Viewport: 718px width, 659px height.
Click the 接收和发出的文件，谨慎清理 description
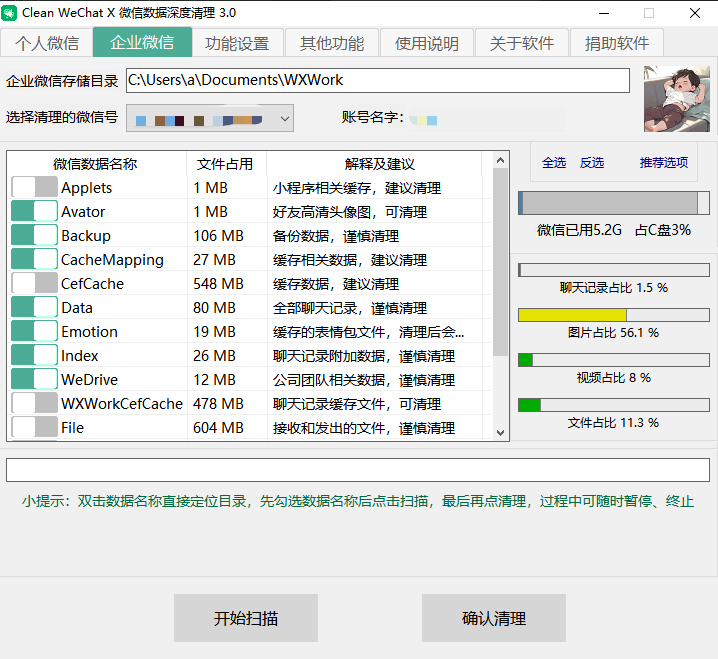point(364,428)
